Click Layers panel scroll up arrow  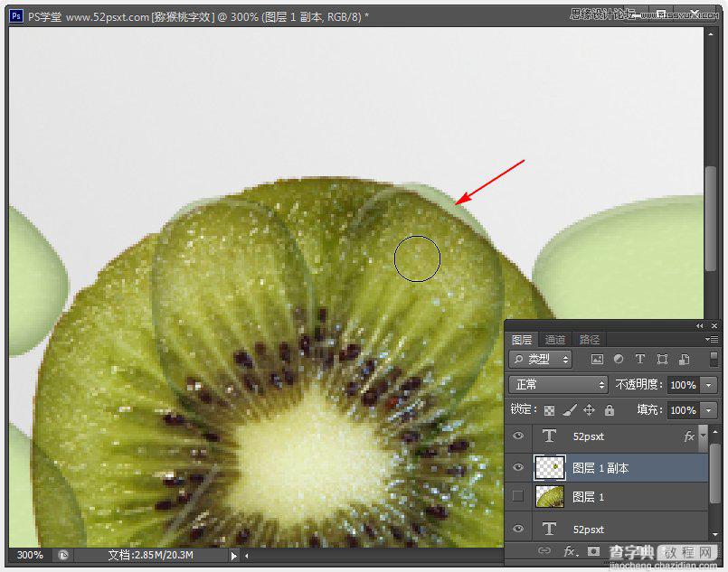click(x=715, y=432)
